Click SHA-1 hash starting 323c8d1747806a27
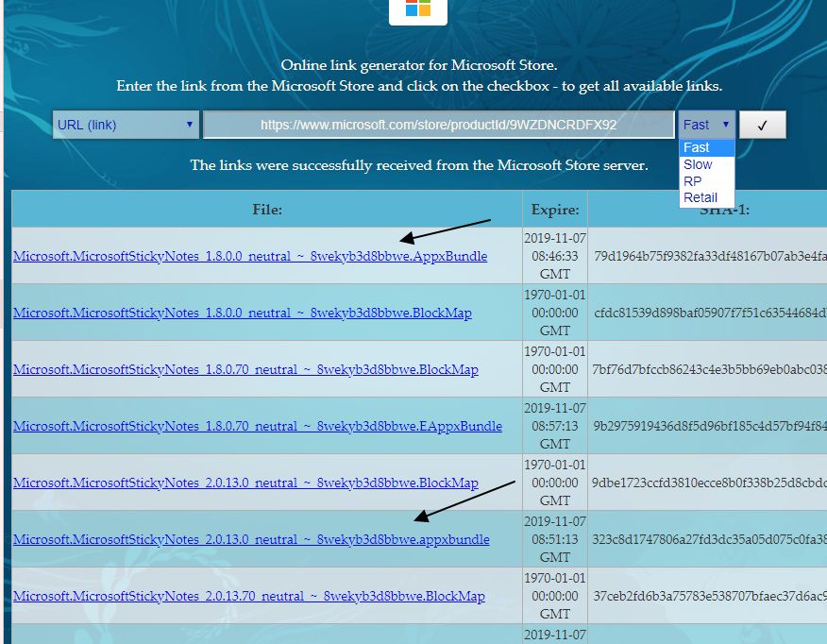827x644 pixels. point(709,539)
